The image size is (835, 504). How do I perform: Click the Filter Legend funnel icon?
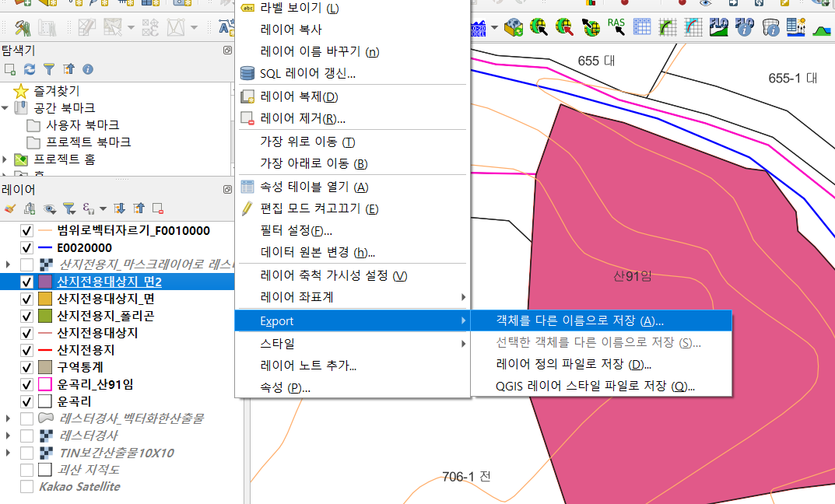[x=68, y=208]
